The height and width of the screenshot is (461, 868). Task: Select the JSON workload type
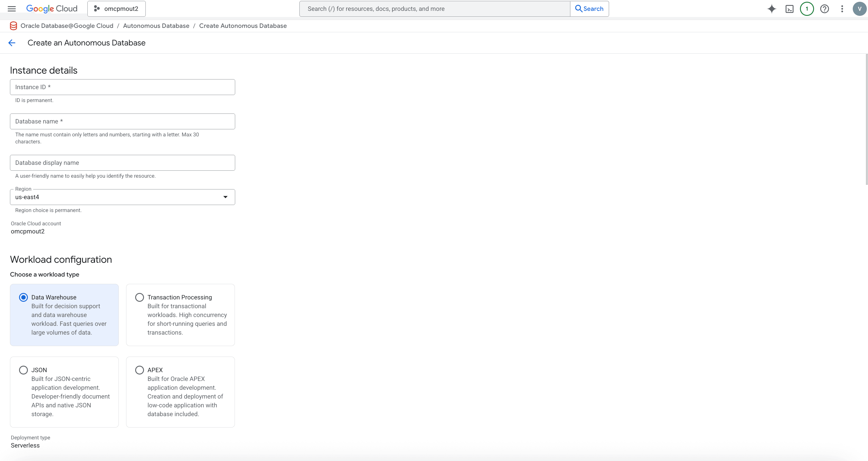point(23,370)
